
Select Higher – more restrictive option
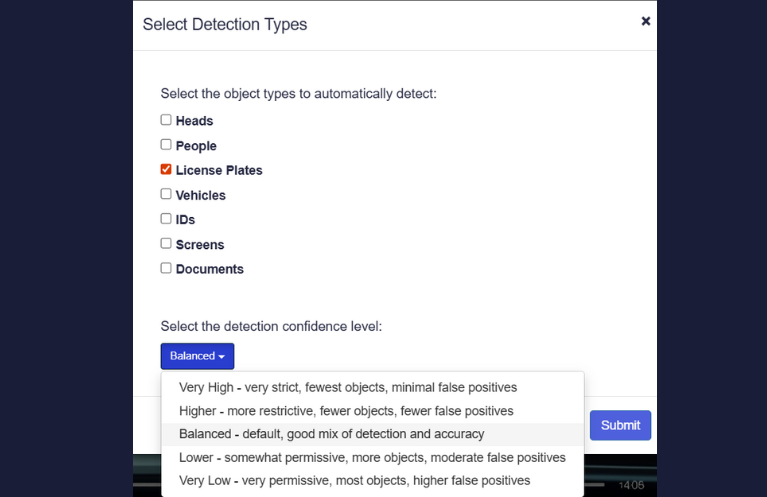(x=346, y=411)
